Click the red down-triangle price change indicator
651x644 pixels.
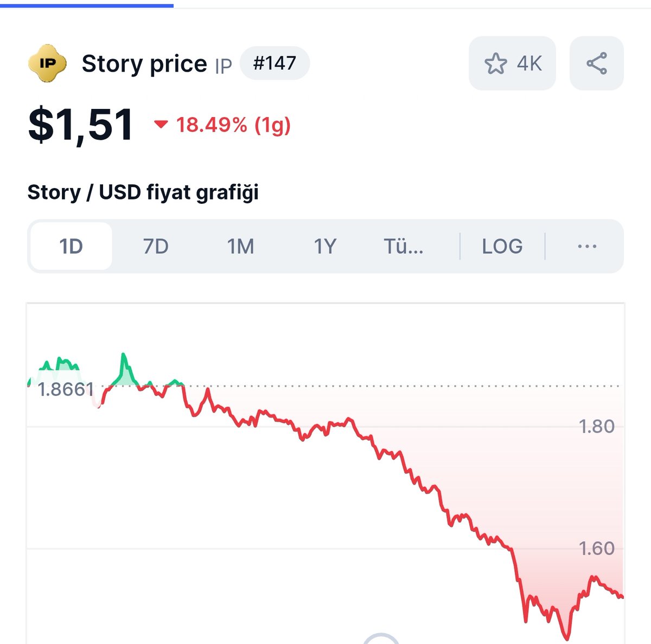click(x=161, y=125)
